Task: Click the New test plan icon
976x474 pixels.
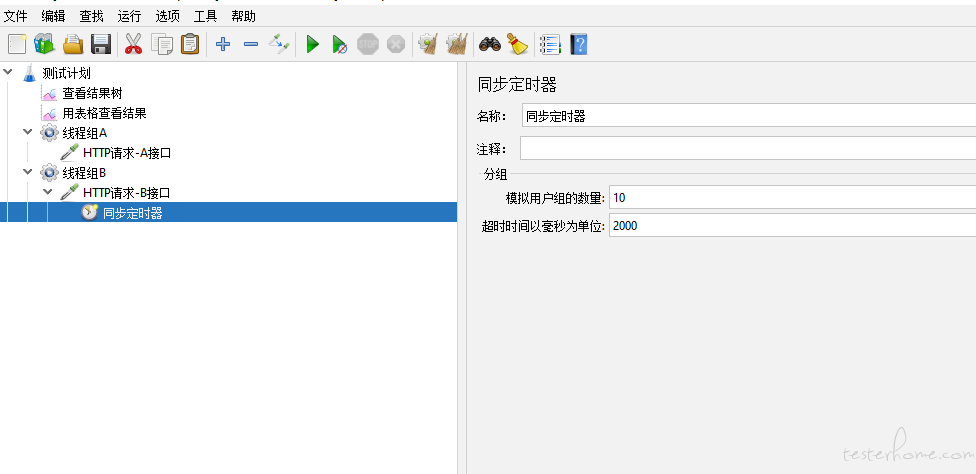Action: pos(17,44)
